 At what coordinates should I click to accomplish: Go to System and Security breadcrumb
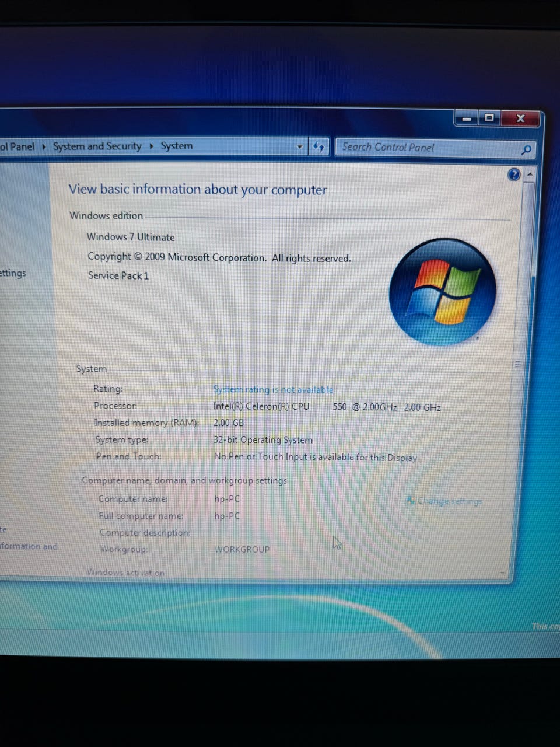click(97, 146)
